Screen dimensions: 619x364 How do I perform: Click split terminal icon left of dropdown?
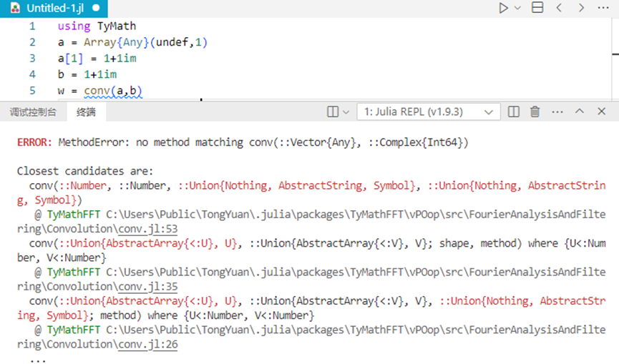pos(333,112)
